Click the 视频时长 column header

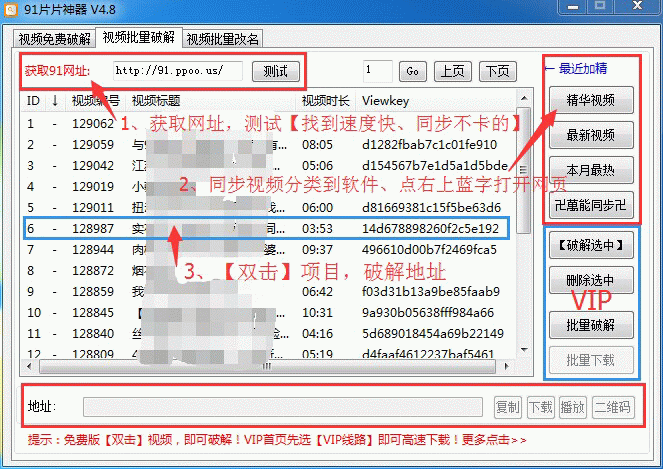(325, 101)
